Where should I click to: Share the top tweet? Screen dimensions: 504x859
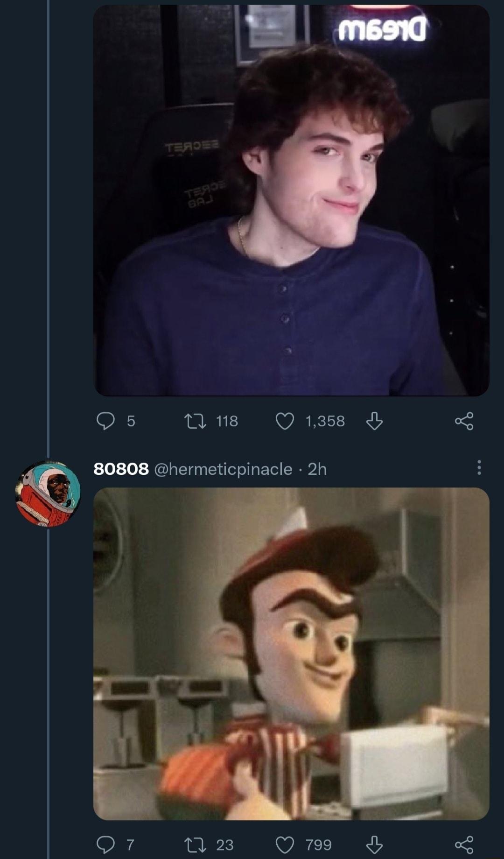pyautogui.click(x=464, y=421)
